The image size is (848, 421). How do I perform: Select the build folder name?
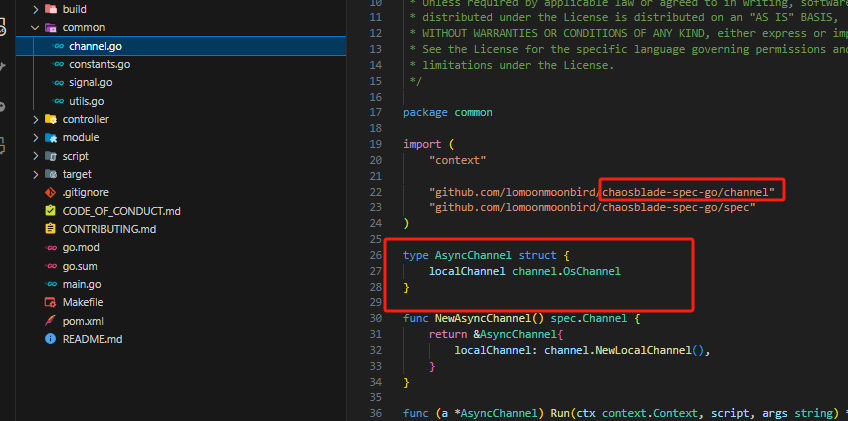click(x=75, y=9)
